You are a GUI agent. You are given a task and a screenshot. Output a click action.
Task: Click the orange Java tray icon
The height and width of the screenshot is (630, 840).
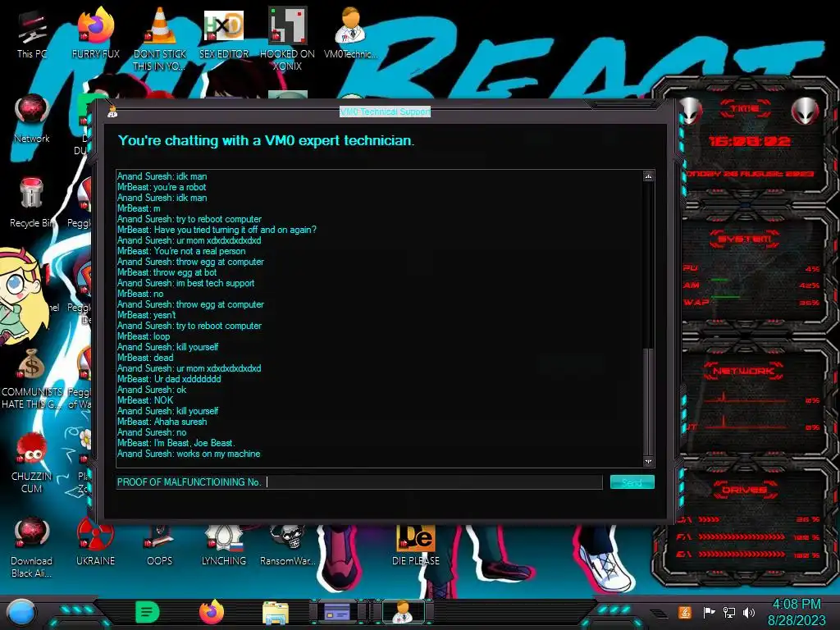[x=684, y=612]
